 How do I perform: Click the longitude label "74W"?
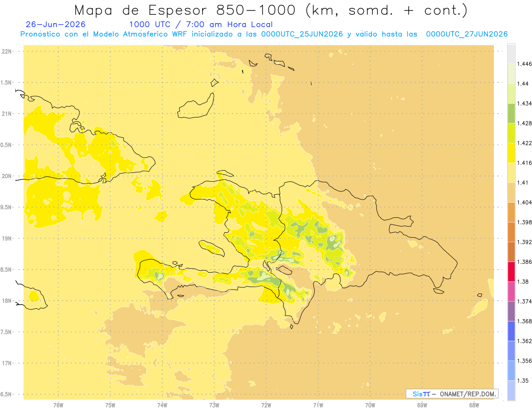point(162,405)
